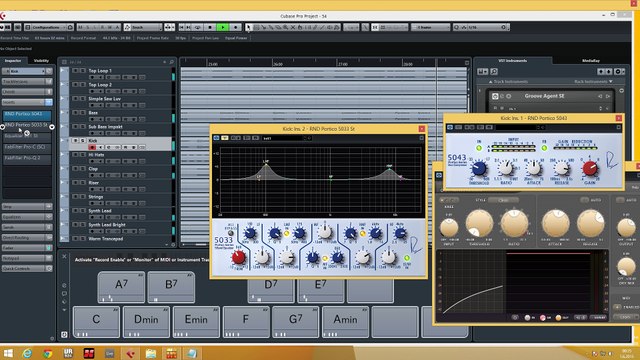
Task: Click the Dmin chord pad
Action: [x=146, y=322]
